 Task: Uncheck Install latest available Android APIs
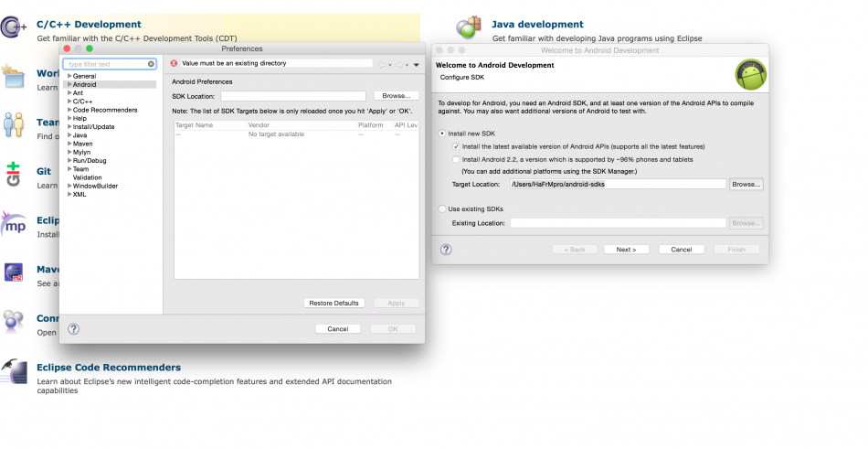[x=456, y=147]
